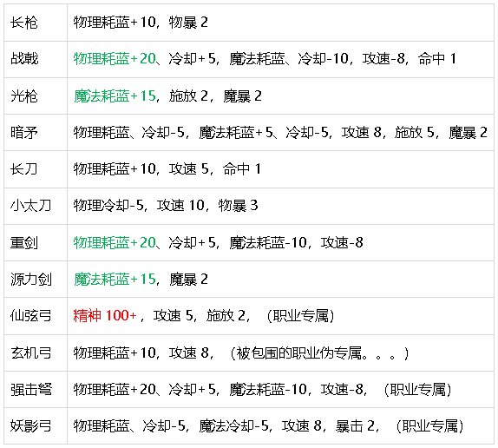Image resolution: width=498 pixels, height=448 pixels.
Task: Click the 源力剑 weapon name
Action: tap(31, 280)
